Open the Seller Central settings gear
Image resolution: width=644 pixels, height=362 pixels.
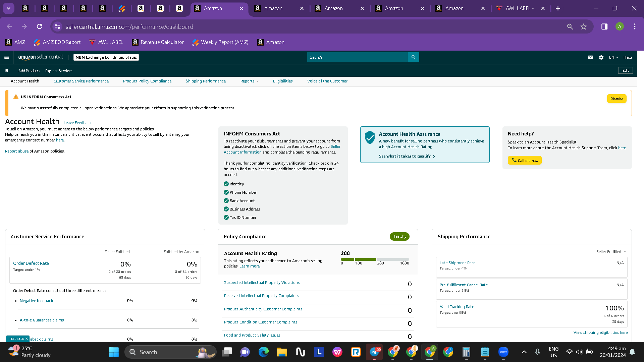click(601, 57)
